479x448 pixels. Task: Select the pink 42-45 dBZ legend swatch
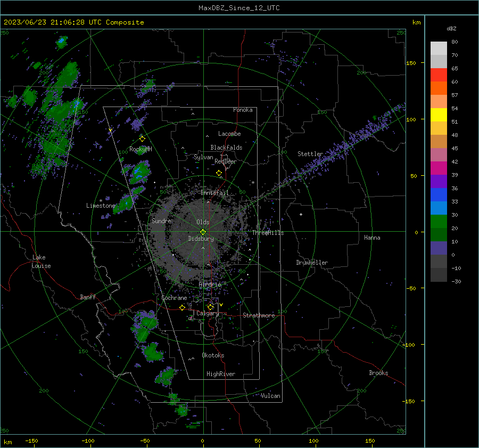439,155
